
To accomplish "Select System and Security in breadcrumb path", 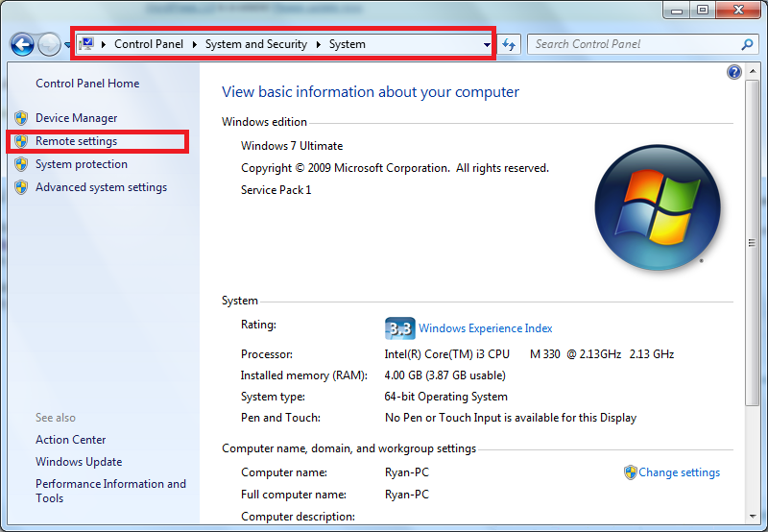I will 255,44.
